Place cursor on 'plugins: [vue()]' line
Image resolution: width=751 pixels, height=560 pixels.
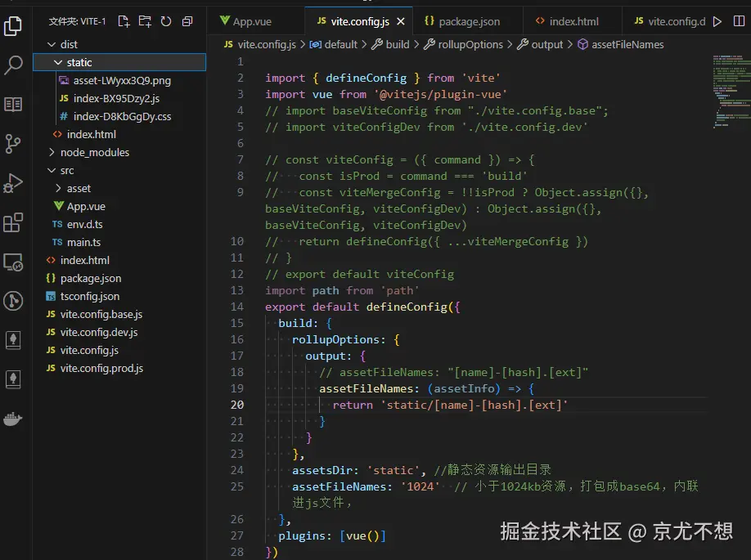click(x=332, y=536)
